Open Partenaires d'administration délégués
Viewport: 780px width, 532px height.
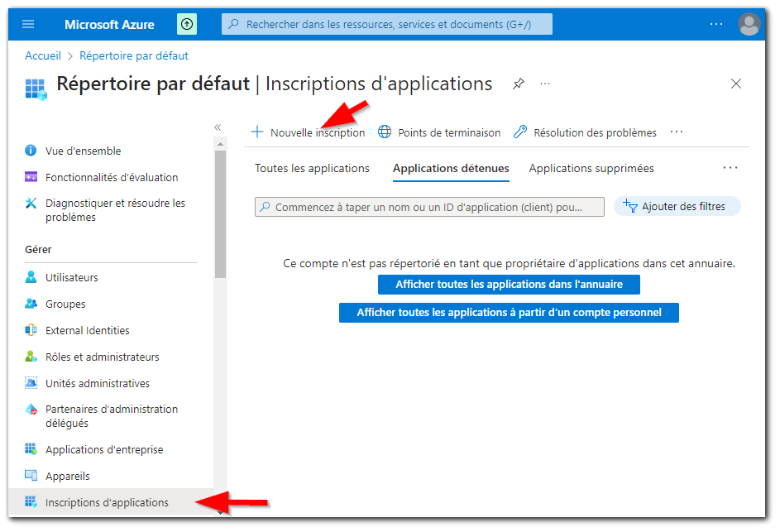pyautogui.click(x=112, y=416)
